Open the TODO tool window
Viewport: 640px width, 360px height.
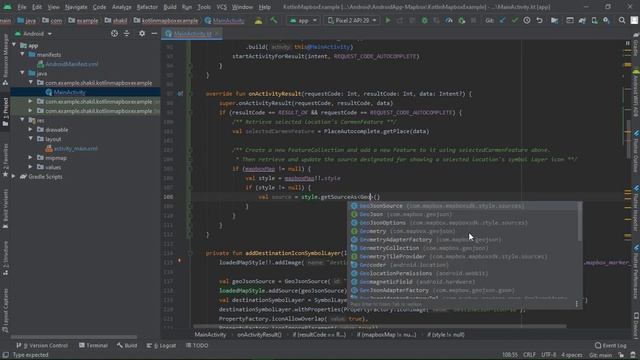pos(197,345)
